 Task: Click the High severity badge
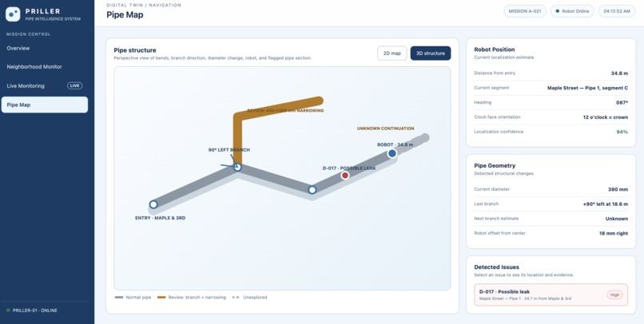coord(615,295)
